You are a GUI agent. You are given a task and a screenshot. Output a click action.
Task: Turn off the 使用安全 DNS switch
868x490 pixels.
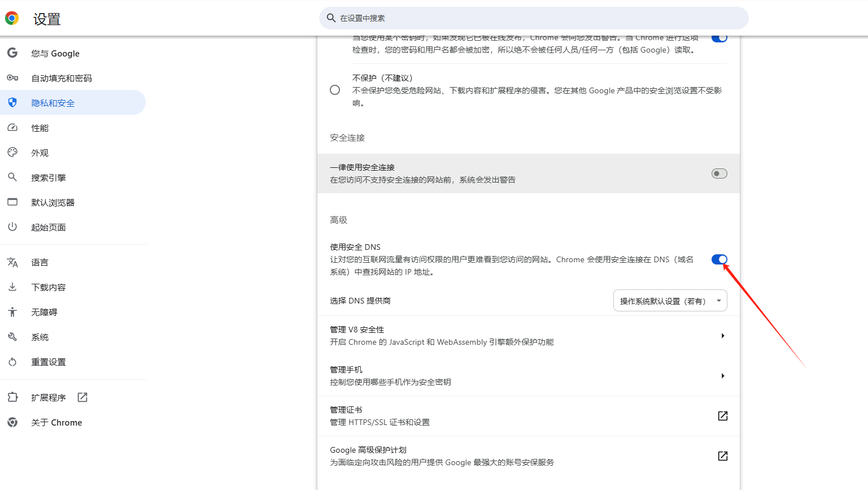point(719,259)
